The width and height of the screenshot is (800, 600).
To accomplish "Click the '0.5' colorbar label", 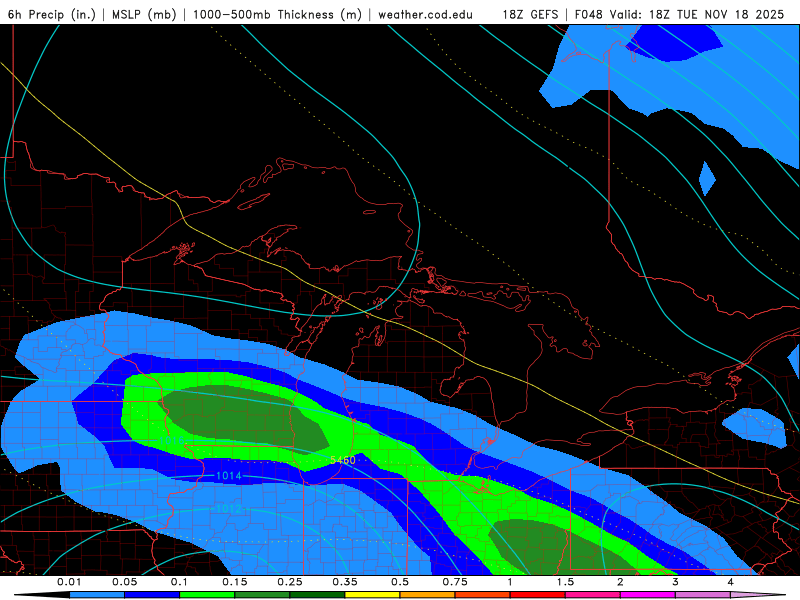I will coord(400,582).
